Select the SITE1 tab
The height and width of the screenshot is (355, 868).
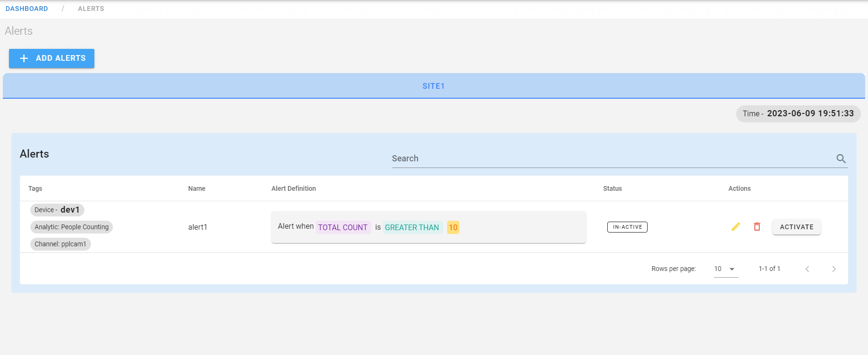click(x=433, y=86)
